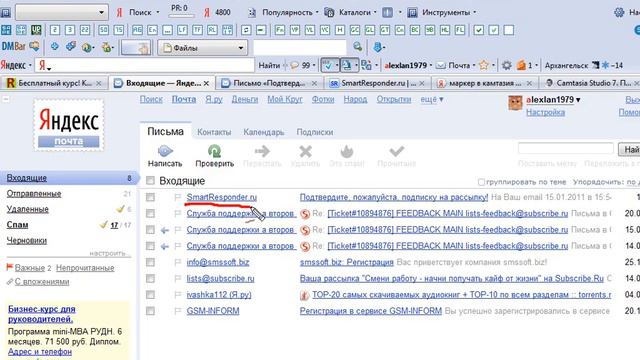Switch to Бесплатный курс browser tab
This screenshot has height=360, width=640.
click(54, 83)
